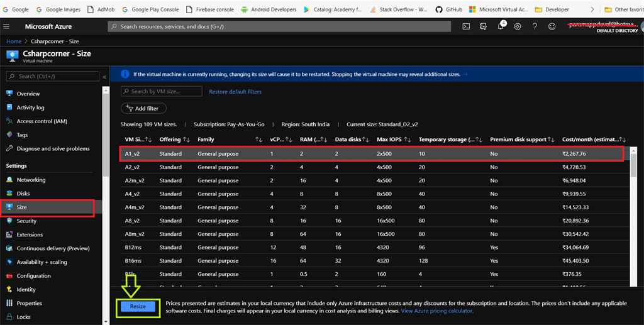Click the Disks icon
The width and height of the screenshot is (644, 325).
9,193
